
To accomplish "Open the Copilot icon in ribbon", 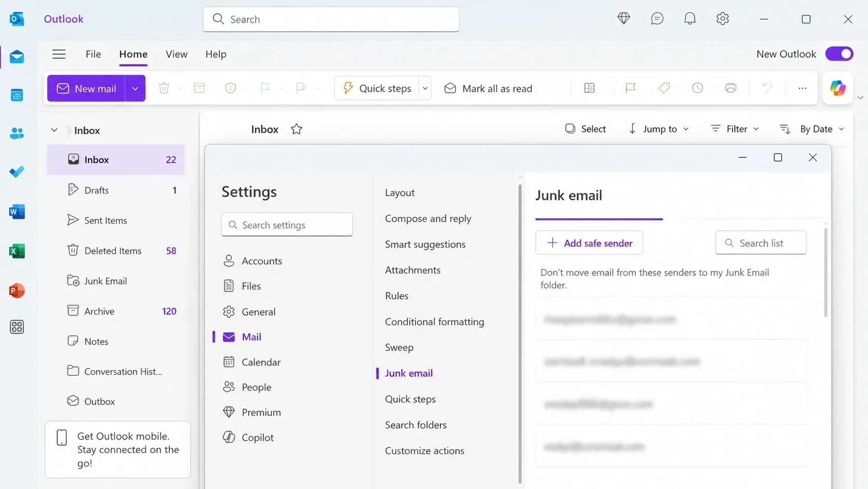I will pos(837,88).
